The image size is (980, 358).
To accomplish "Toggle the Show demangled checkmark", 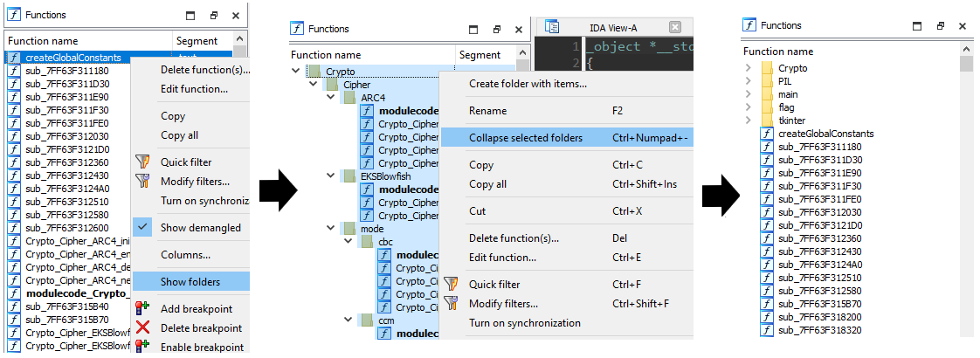I will [x=143, y=227].
